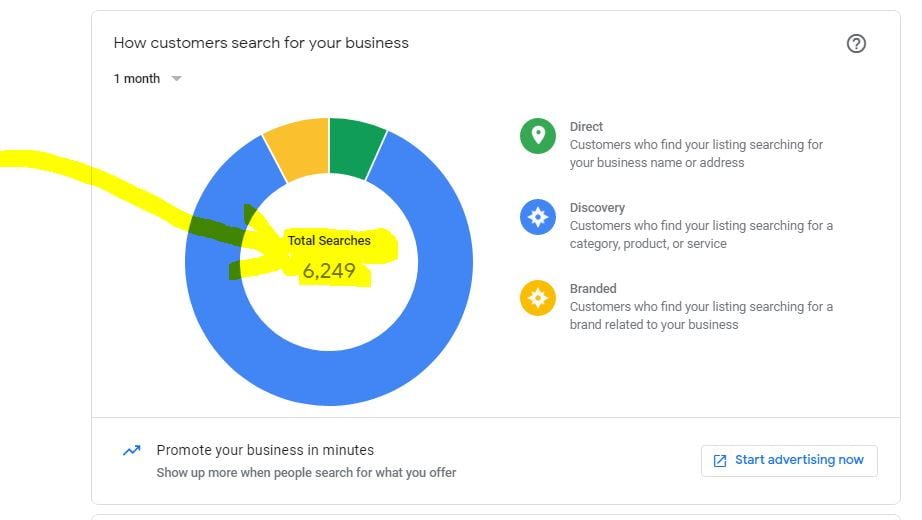This screenshot has height=520, width=922.
Task: Click the trending arrow promote icon
Action: point(131,451)
